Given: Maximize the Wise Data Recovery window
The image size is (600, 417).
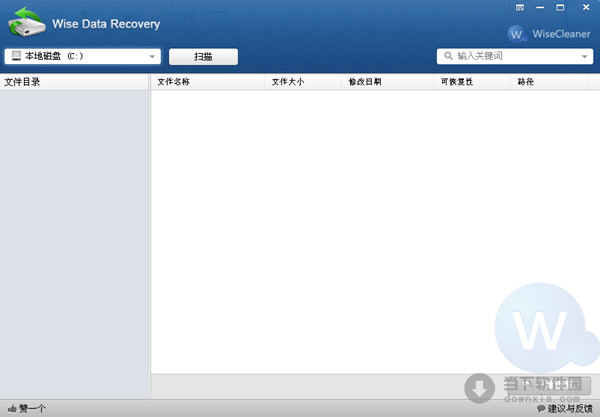Looking at the screenshot, I should pyautogui.click(x=560, y=8).
